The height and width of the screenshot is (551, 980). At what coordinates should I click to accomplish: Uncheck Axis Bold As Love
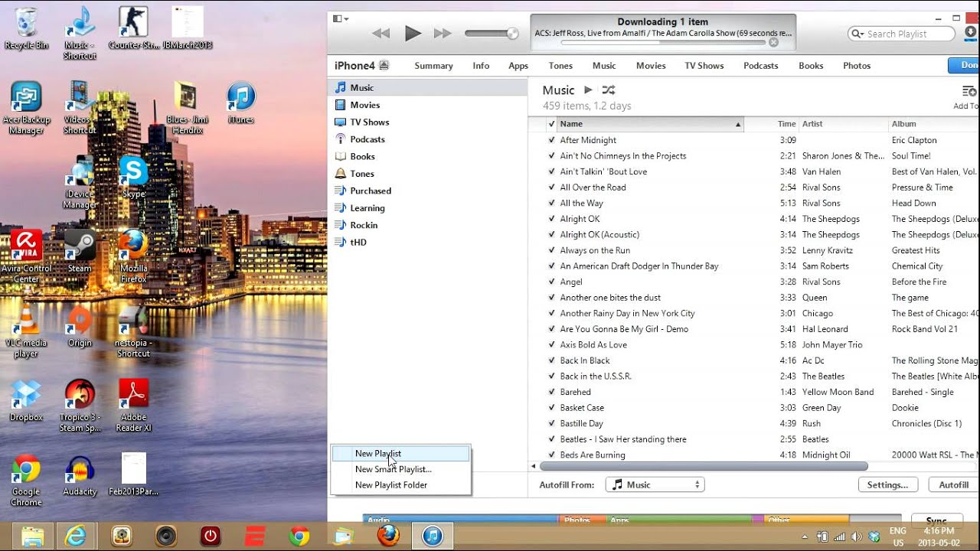551,345
